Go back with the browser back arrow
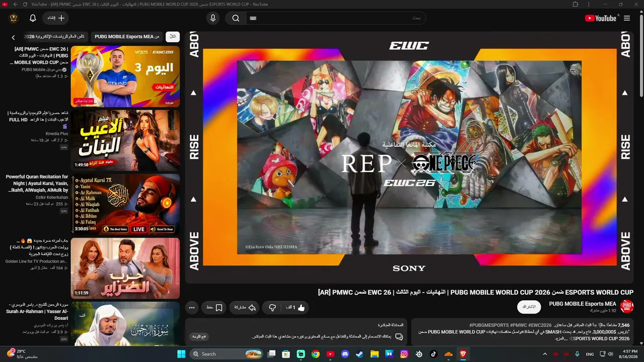 [x=15, y=4]
